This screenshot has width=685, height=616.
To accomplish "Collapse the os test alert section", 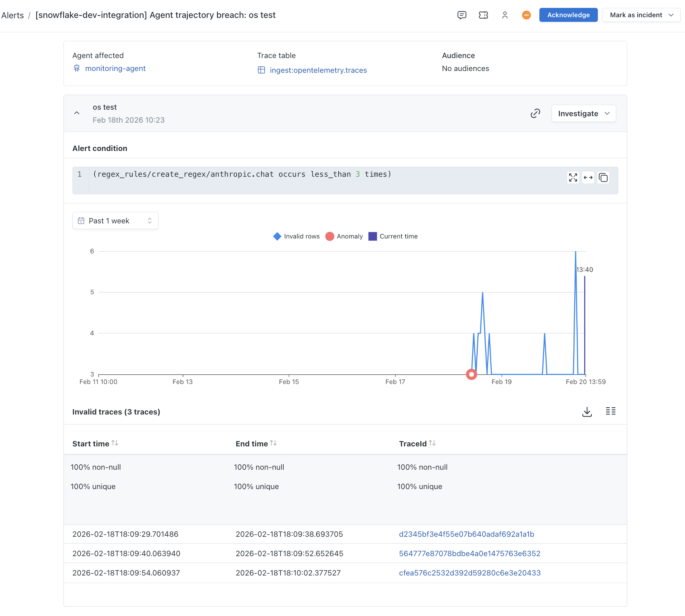I will tap(77, 113).
